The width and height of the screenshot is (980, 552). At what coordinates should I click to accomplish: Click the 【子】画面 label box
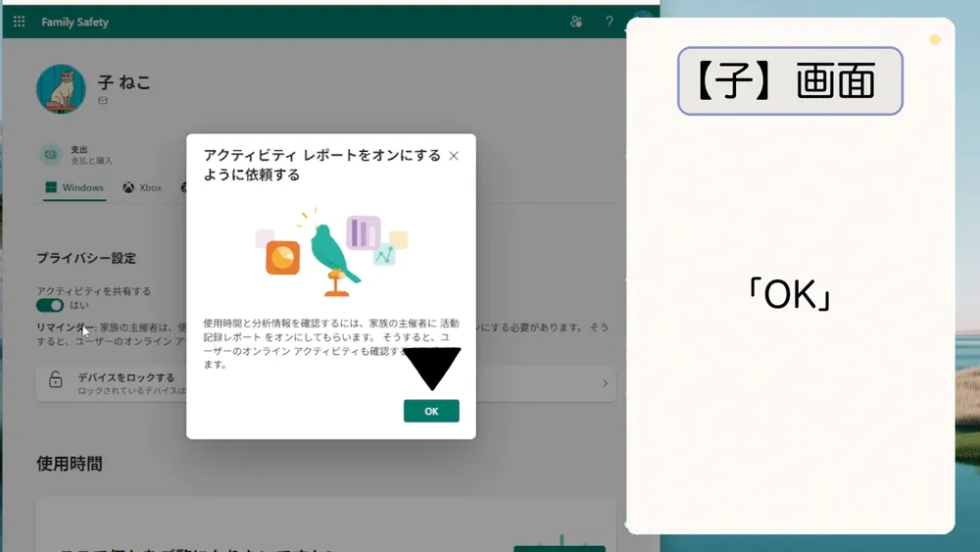click(790, 80)
